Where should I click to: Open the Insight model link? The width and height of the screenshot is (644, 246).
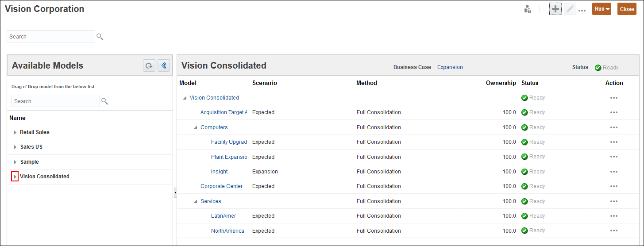pos(220,172)
